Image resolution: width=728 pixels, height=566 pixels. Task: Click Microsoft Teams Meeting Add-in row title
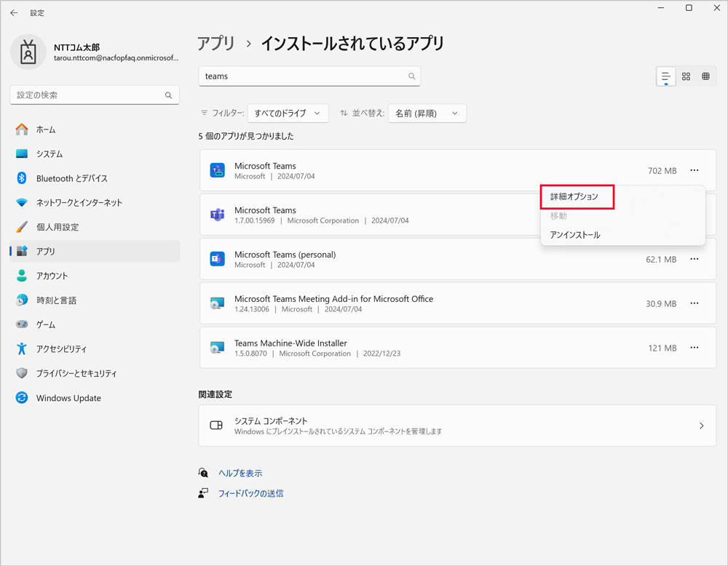click(x=334, y=299)
